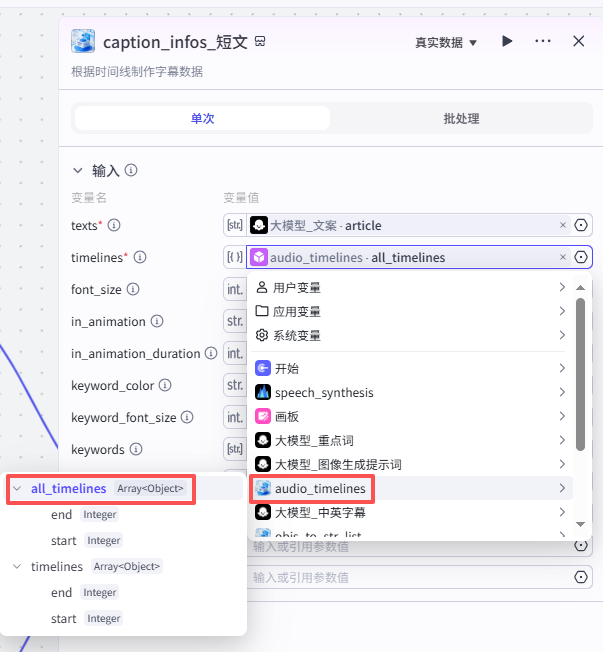Screen dimensions: 603x652
Task: Click the bottom 输入或引用参数值 input field
Action: (x=410, y=577)
